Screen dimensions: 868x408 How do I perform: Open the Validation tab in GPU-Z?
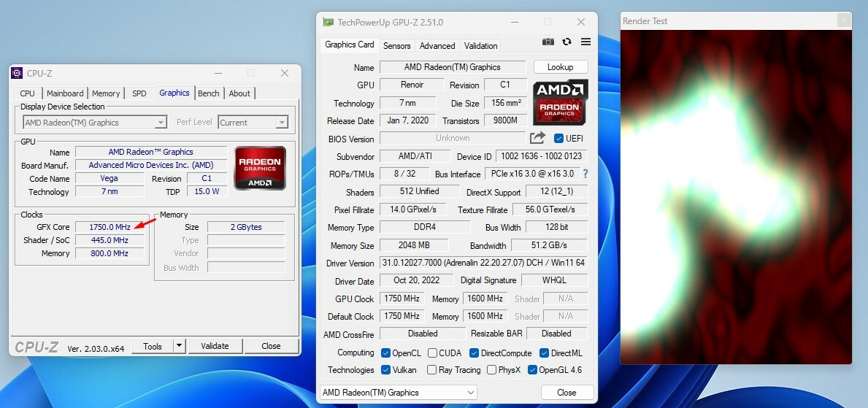[x=480, y=46]
